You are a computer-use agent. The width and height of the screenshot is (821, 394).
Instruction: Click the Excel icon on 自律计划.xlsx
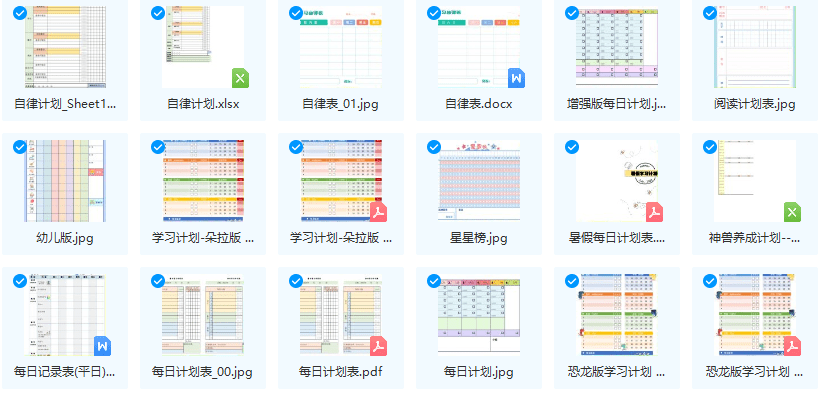240,78
